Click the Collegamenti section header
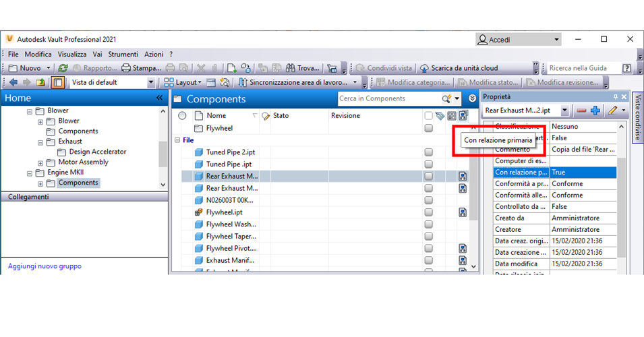 pos(84,197)
